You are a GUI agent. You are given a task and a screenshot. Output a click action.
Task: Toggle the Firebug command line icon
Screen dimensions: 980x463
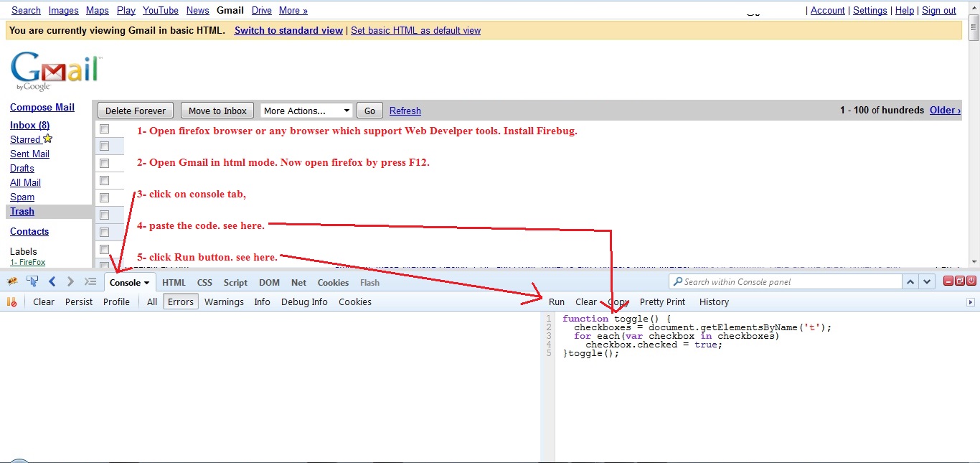[90, 282]
